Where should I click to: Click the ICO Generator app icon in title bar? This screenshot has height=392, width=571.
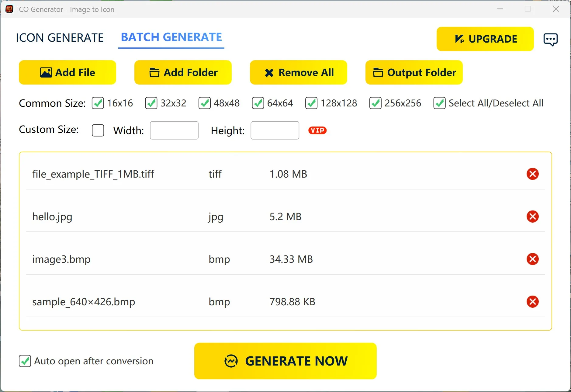click(x=9, y=9)
